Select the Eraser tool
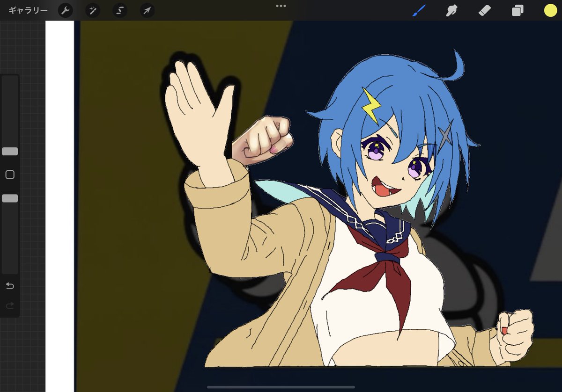This screenshot has width=562, height=392. tap(485, 10)
